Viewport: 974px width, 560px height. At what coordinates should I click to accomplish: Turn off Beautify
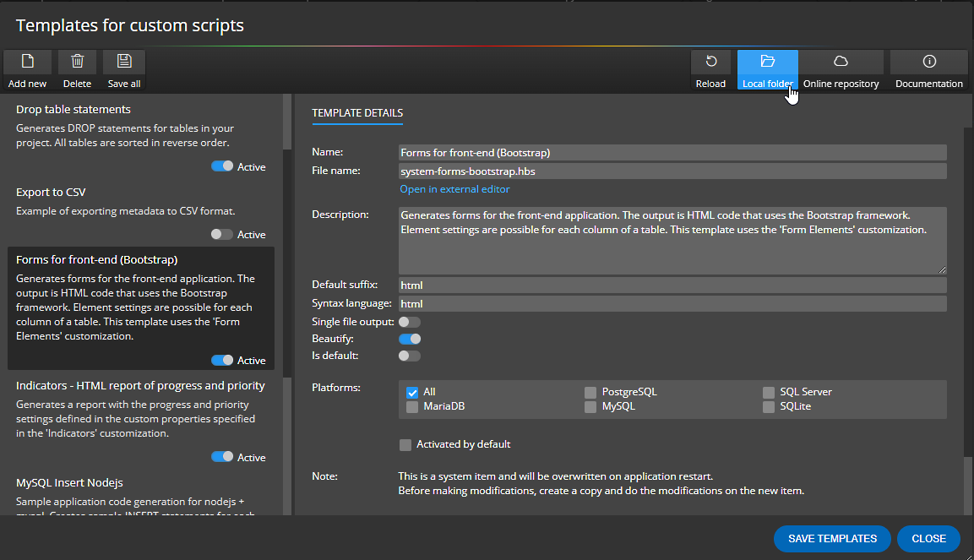point(410,338)
